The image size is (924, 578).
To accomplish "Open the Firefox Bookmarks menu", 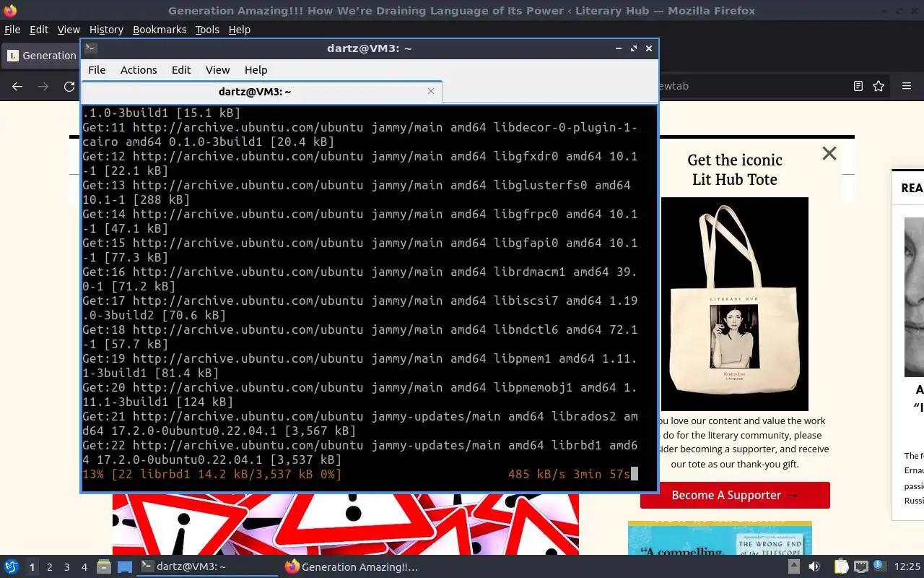I will 160,30.
